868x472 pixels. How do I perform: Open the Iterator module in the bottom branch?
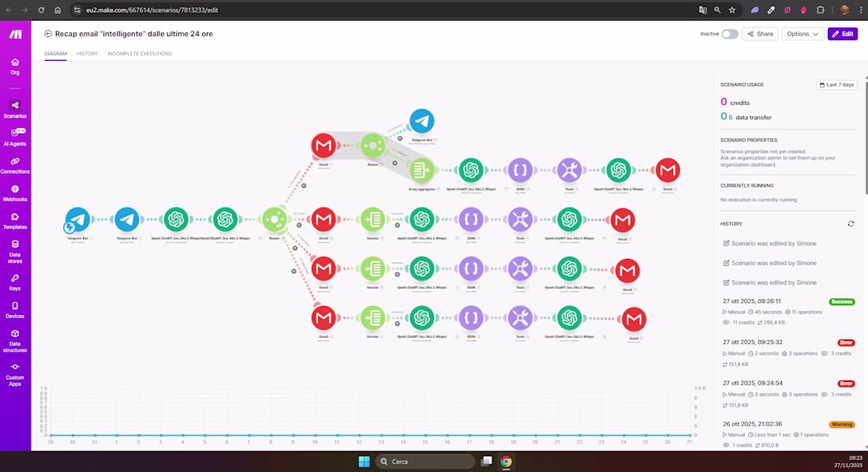(x=372, y=318)
